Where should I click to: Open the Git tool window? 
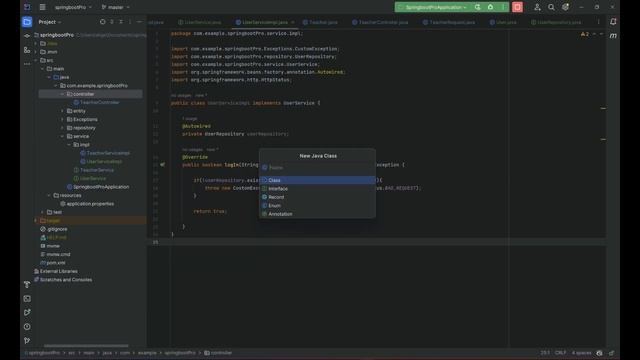click(27, 340)
